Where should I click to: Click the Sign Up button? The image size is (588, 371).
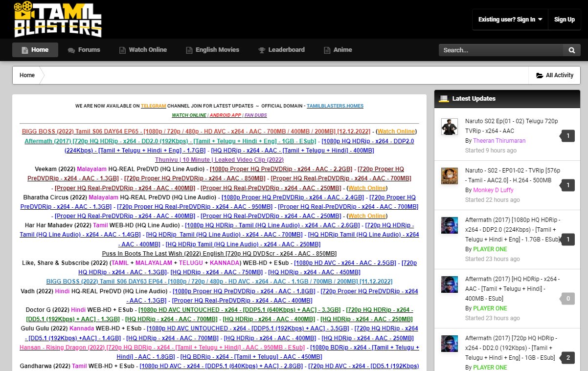564,20
